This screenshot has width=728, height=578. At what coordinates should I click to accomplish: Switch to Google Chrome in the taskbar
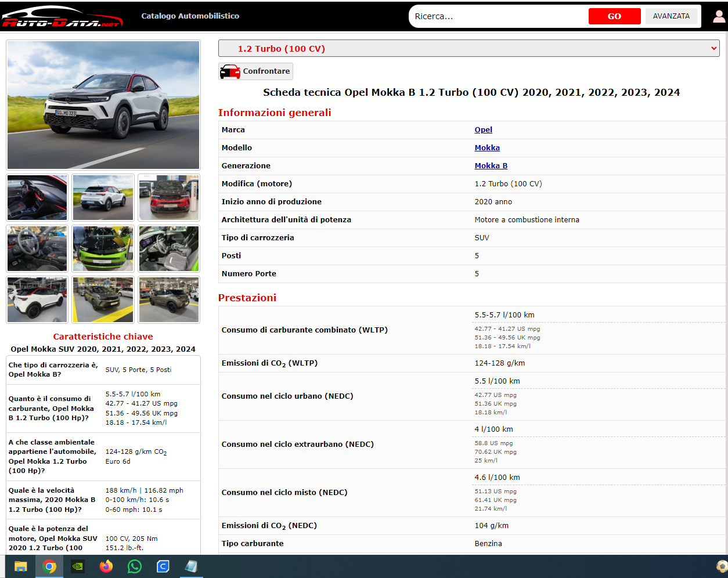tap(49, 566)
